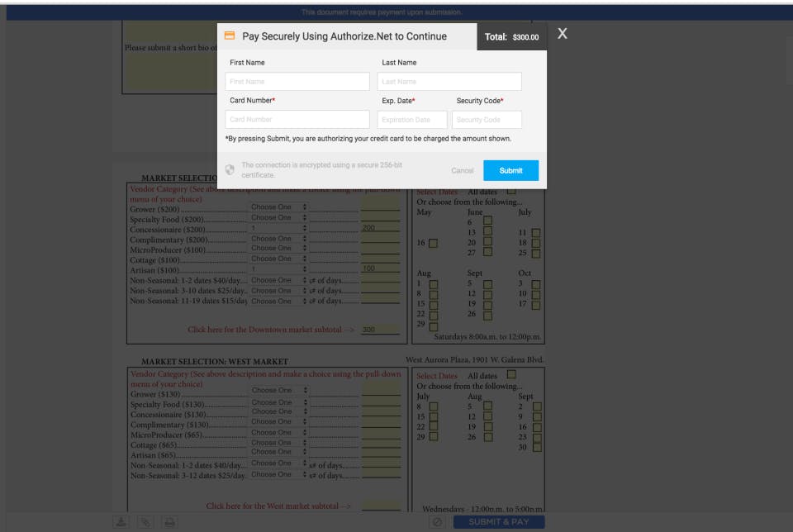The image size is (793, 532).
Task: Tick the June 6 date checkbox
Action: point(487,221)
